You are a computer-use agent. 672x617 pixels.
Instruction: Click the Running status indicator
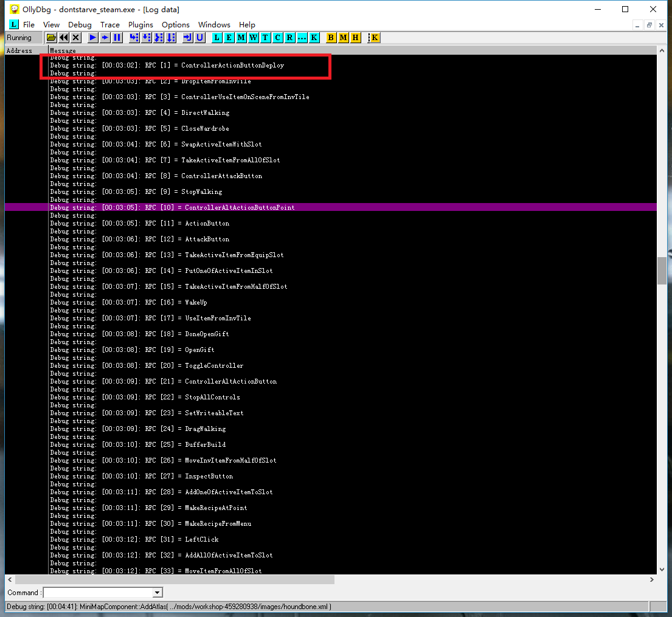(24, 38)
